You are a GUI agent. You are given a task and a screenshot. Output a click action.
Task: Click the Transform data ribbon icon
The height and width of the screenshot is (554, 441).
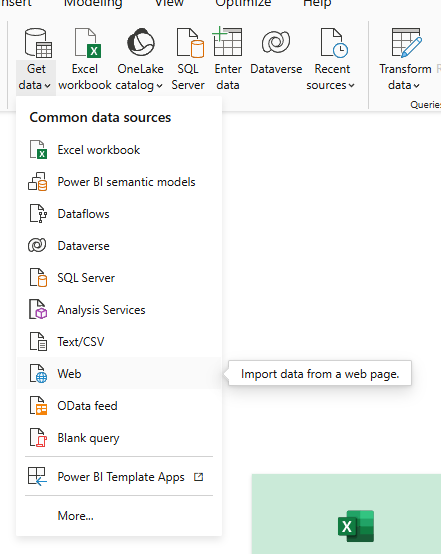(x=406, y=43)
